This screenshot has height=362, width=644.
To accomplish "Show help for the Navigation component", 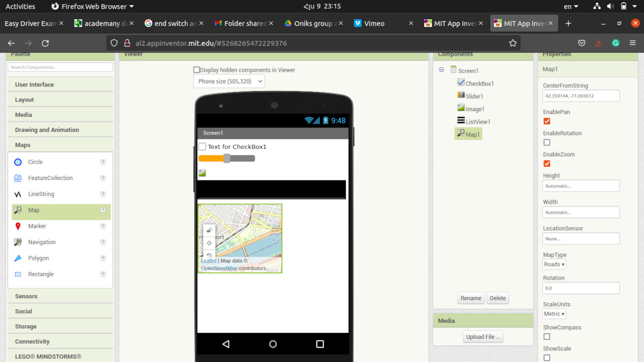I will pyautogui.click(x=103, y=242).
